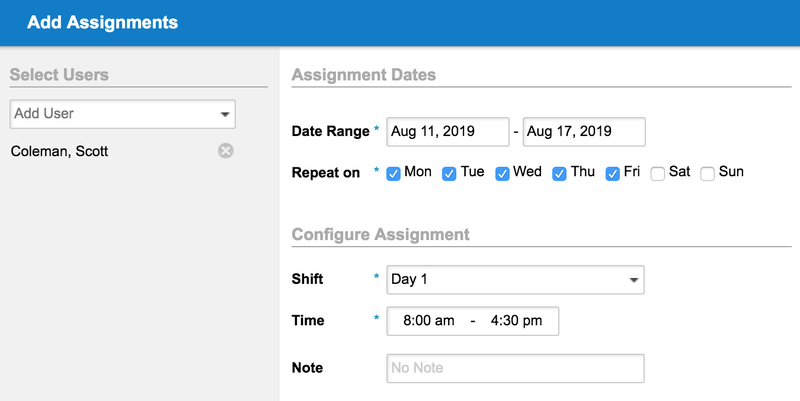Open the Add User dropdown arrow

pyautogui.click(x=224, y=114)
